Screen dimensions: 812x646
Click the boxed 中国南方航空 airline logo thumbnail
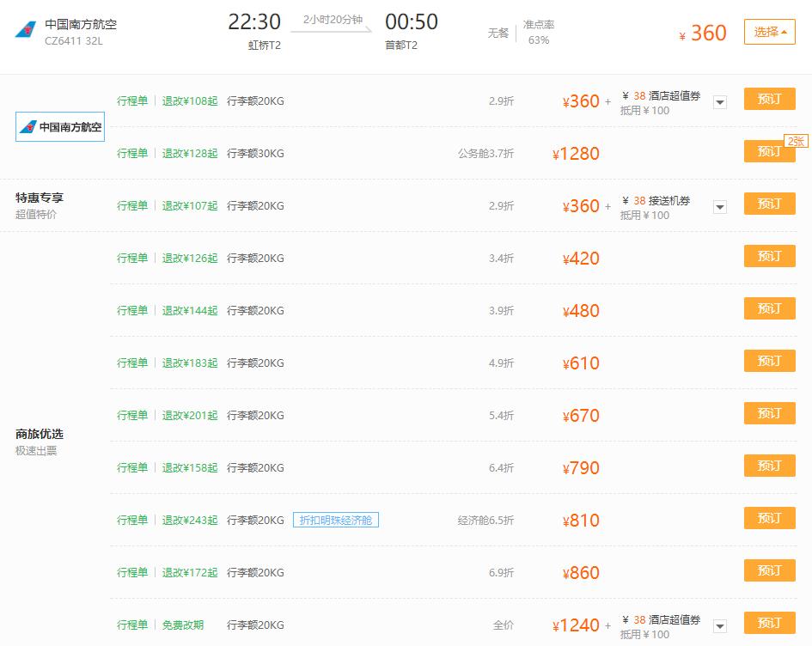pyautogui.click(x=58, y=126)
